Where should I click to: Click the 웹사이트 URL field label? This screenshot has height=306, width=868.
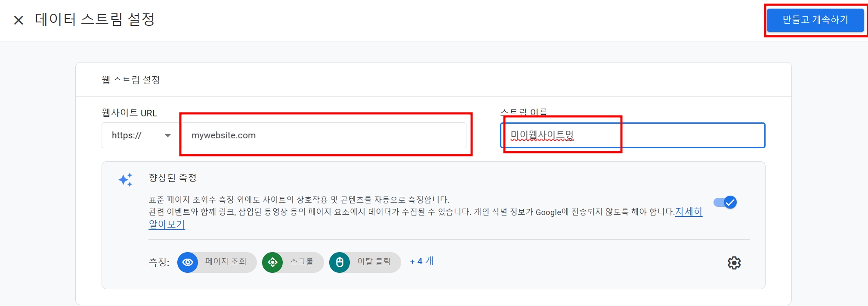tap(130, 113)
